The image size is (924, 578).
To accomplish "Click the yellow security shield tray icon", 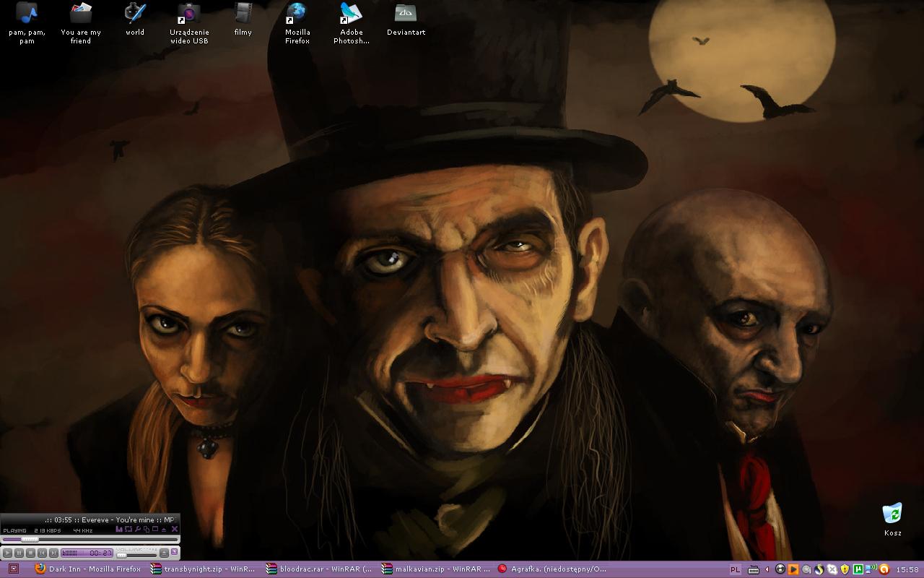I will pos(845,569).
